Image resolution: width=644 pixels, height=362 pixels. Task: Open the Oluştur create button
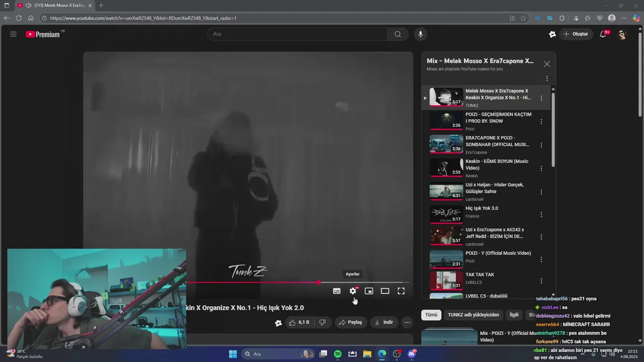tap(576, 34)
